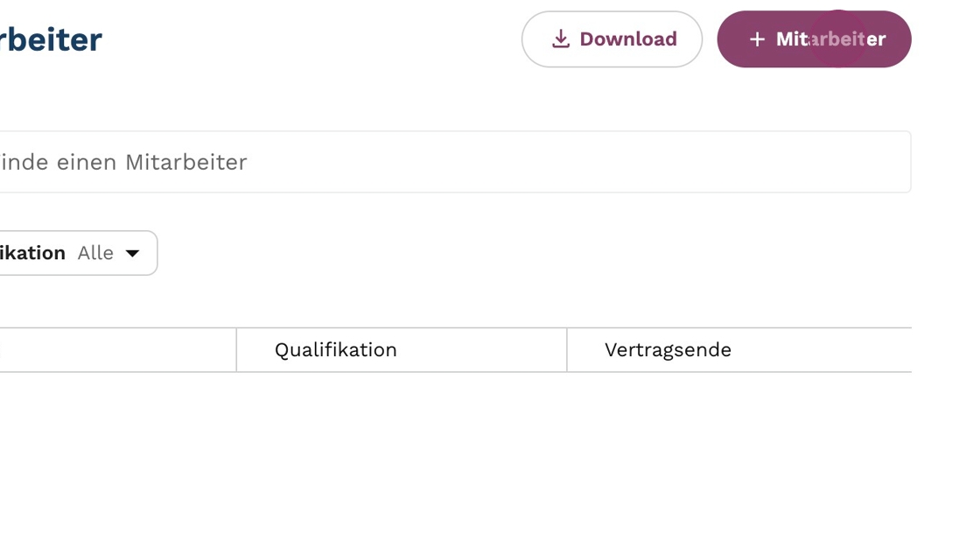980x548 pixels.
Task: Click the divider left of Qualifikation header
Action: (236, 350)
